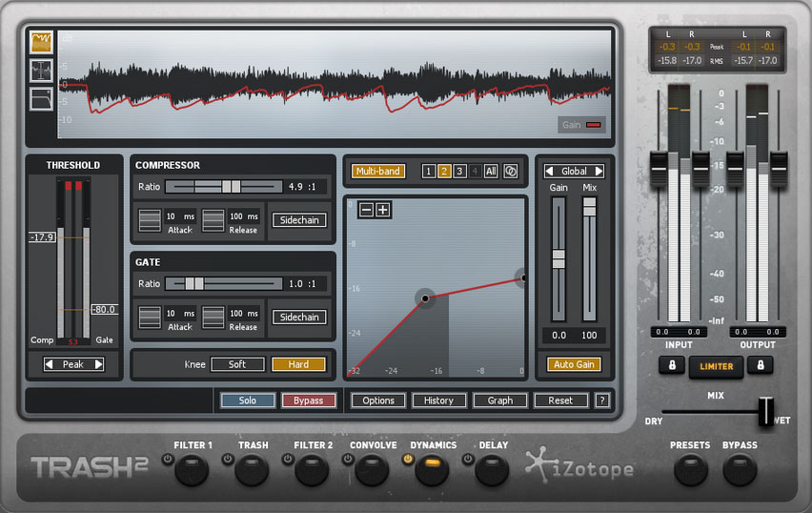Toggle the Limiter button
The height and width of the screenshot is (513, 812).
click(716, 366)
